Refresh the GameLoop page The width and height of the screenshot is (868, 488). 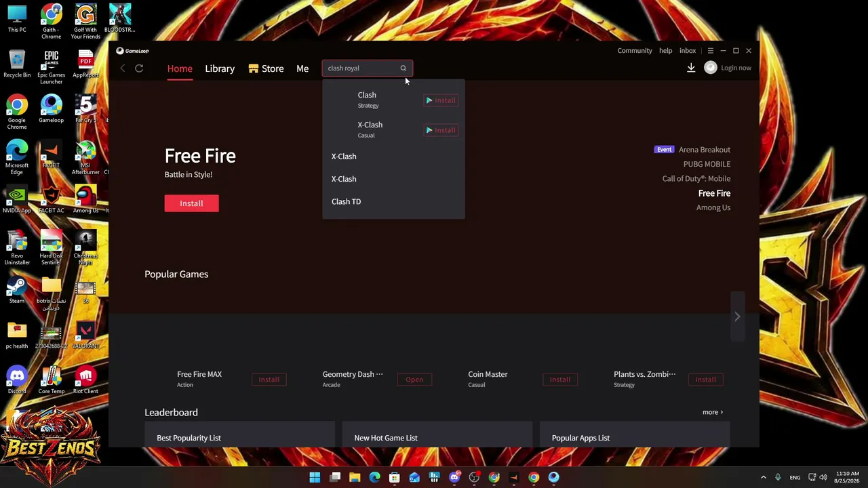click(x=139, y=68)
